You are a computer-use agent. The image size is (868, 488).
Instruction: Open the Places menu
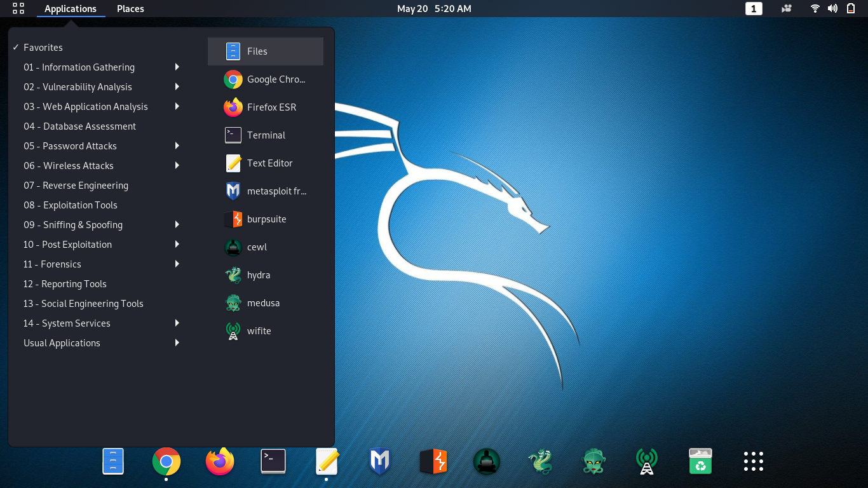pos(130,9)
